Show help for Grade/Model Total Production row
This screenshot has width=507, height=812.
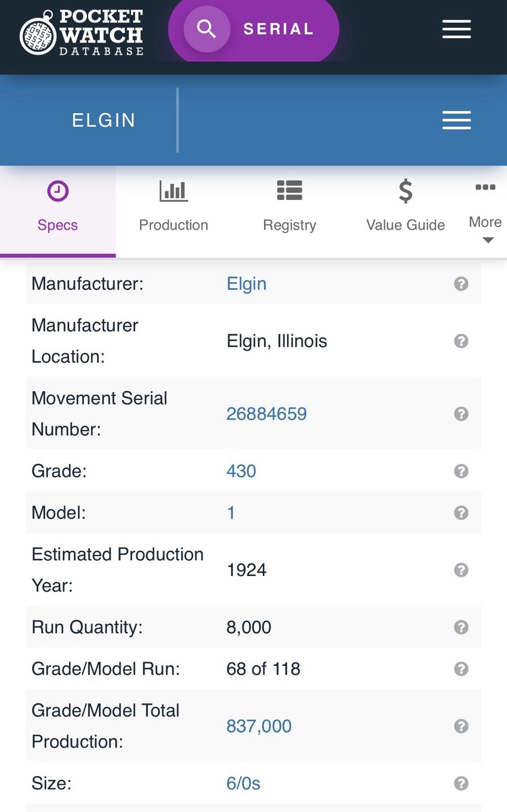(x=461, y=727)
